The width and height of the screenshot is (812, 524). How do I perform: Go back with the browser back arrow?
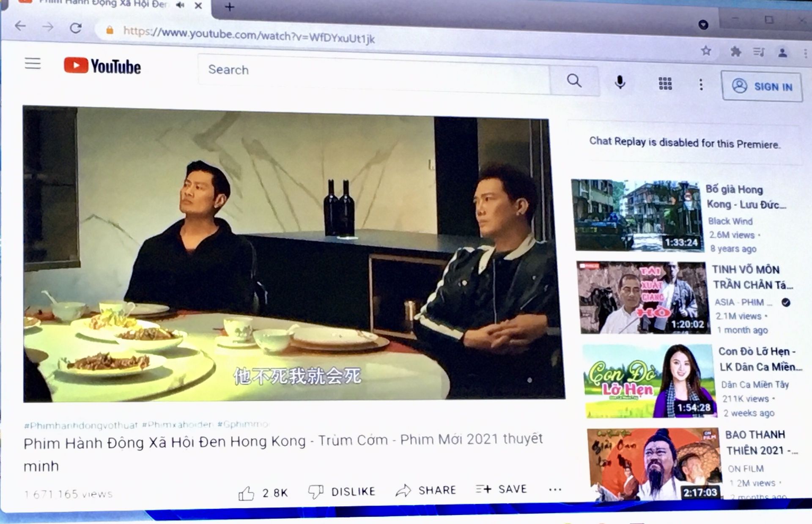pyautogui.click(x=20, y=26)
